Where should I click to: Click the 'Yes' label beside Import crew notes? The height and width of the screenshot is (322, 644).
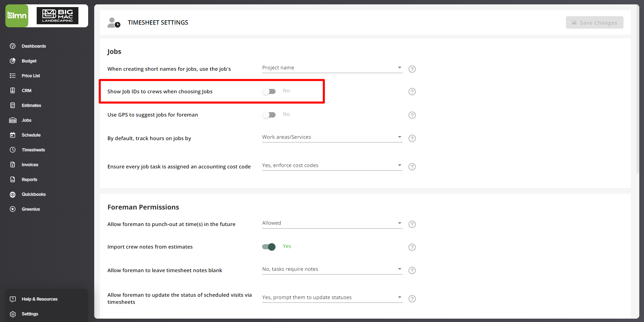point(287,246)
